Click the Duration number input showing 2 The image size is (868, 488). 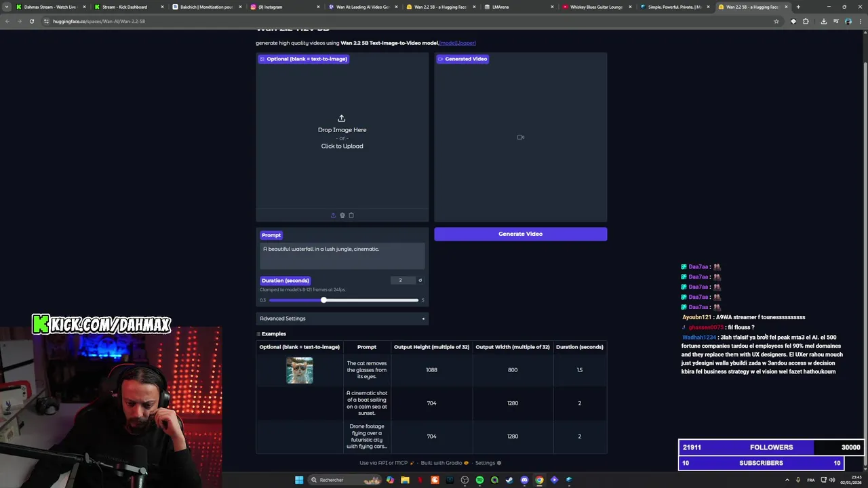pyautogui.click(x=402, y=281)
